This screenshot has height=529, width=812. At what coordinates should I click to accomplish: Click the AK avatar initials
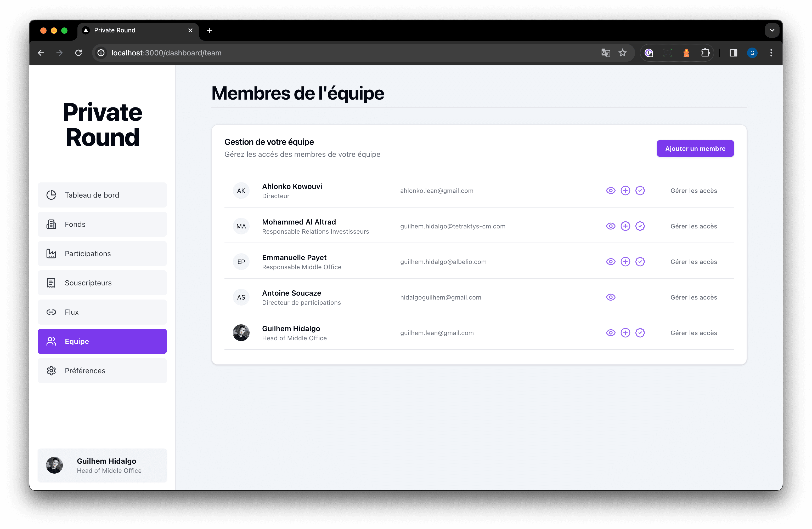pos(241,191)
